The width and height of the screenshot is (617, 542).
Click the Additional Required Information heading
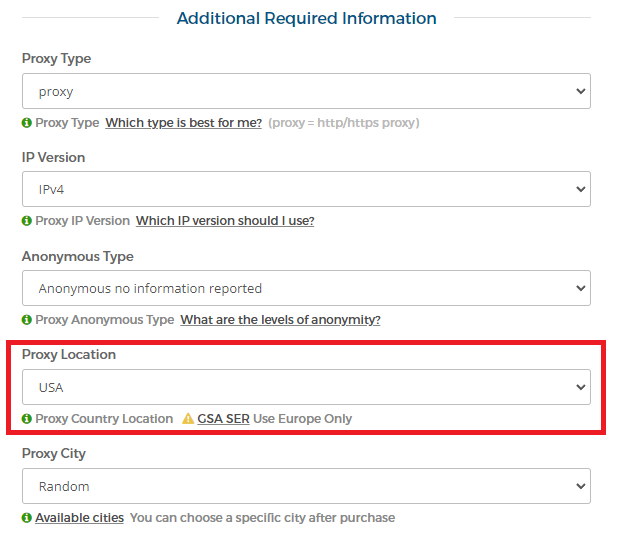click(307, 18)
